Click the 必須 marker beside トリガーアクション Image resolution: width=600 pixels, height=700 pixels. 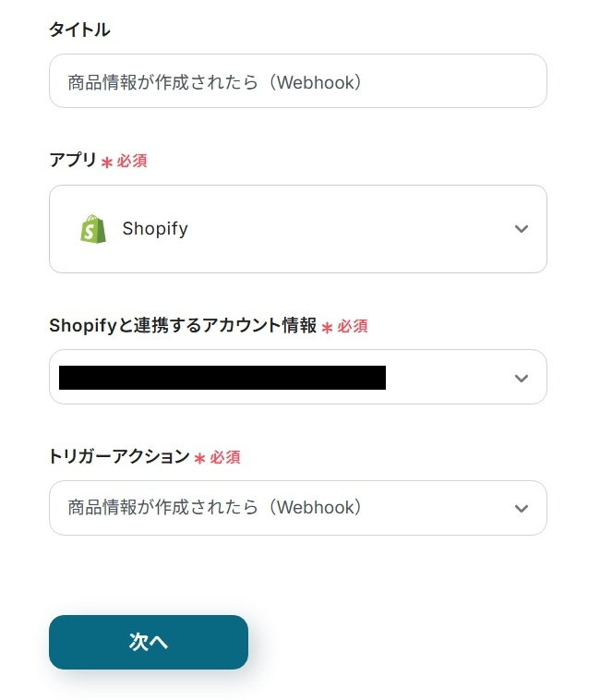click(224, 457)
